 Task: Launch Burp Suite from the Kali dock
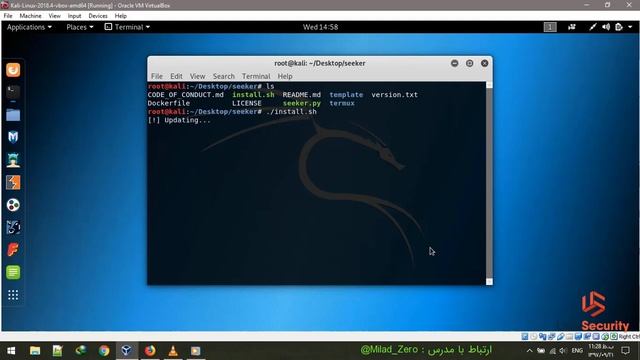click(x=13, y=182)
